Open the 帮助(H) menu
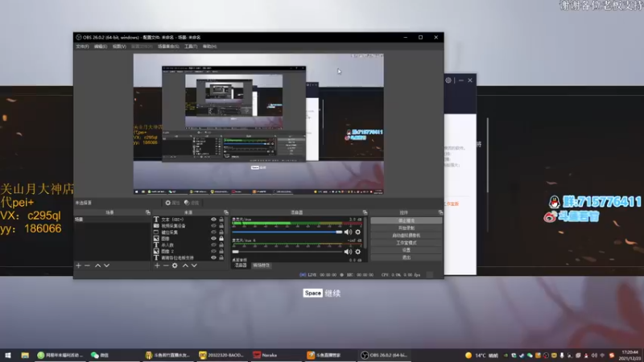 pyautogui.click(x=209, y=47)
